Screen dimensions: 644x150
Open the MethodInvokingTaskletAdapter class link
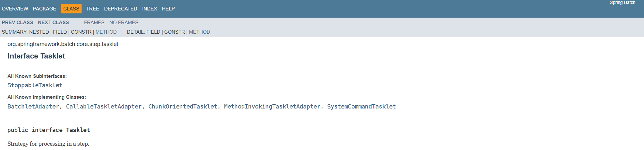click(272, 107)
